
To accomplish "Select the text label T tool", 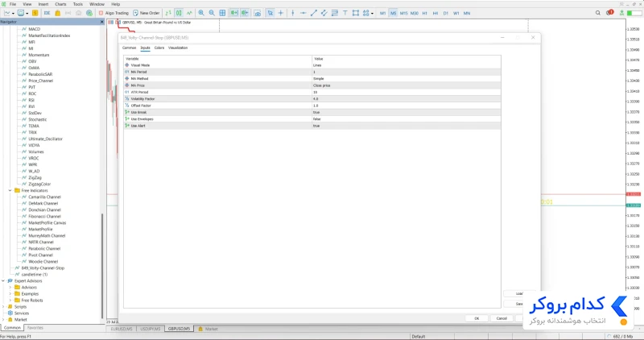I will (x=345, y=13).
